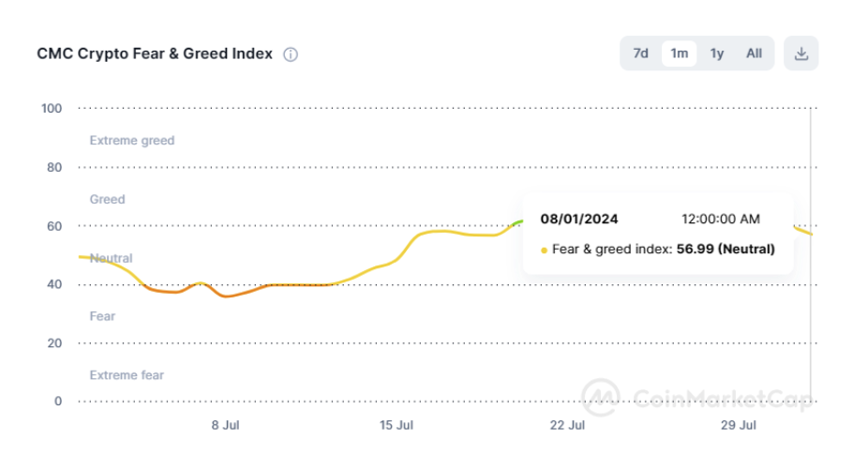
Task: Click the 8 Jul date on the x-axis
Action: (226, 425)
